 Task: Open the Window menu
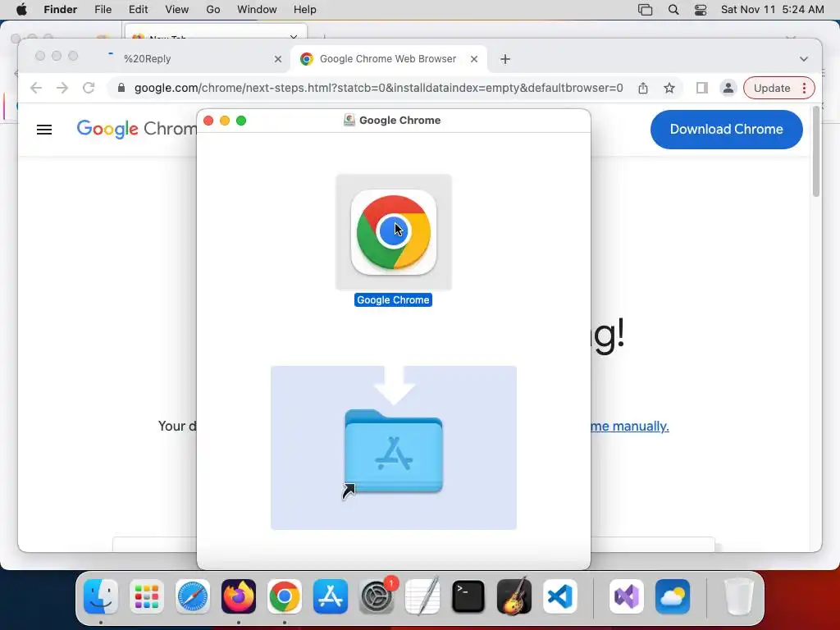[257, 10]
